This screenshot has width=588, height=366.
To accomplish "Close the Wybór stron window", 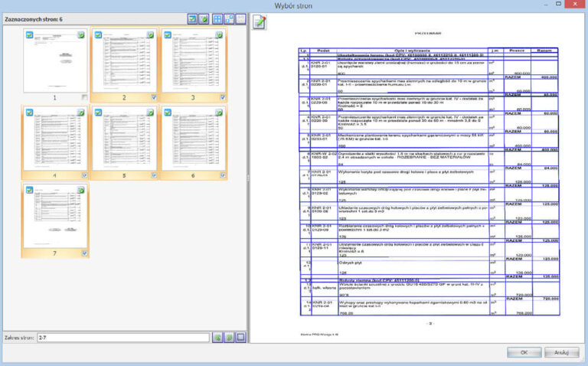I will 576,4.
